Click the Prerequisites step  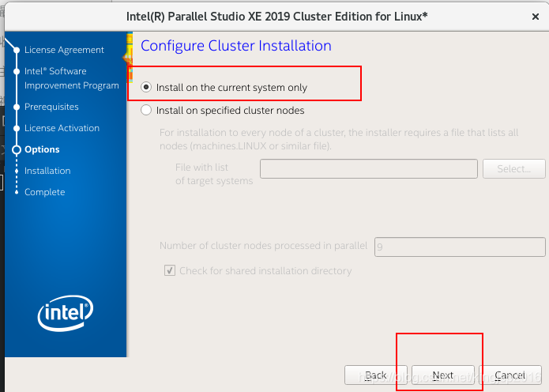pos(51,107)
